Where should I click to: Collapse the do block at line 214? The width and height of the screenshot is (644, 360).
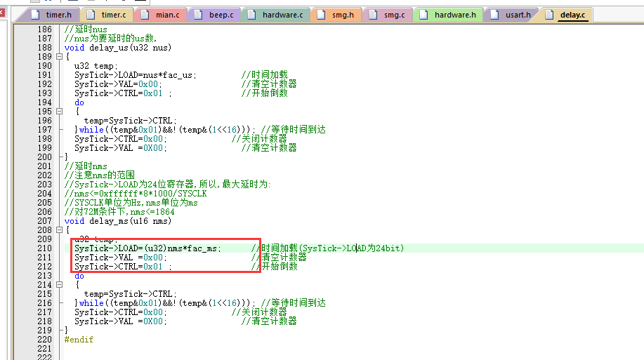coord(59,284)
